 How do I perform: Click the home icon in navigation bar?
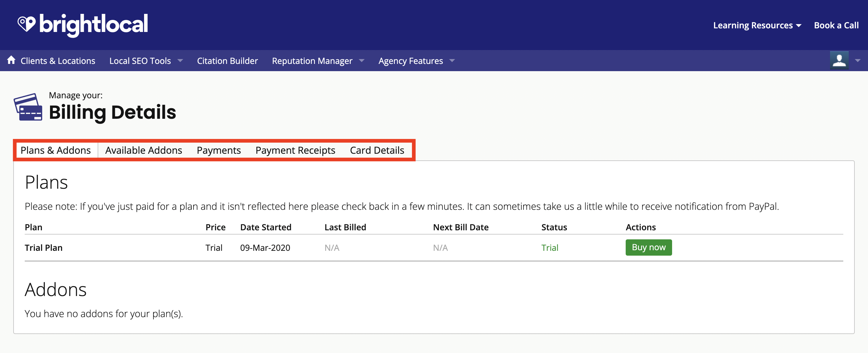pos(11,60)
